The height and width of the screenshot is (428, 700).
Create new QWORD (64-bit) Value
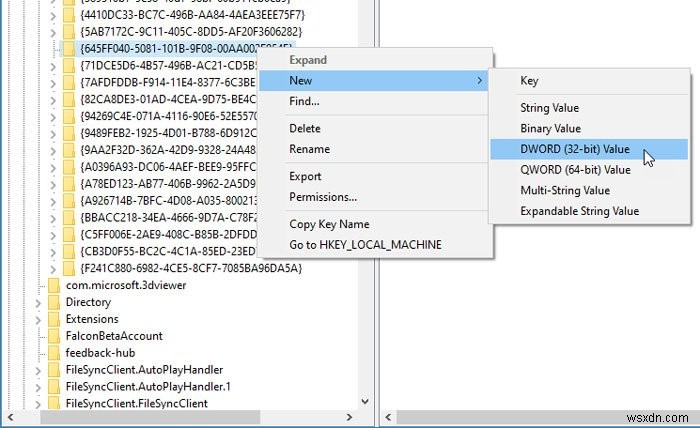tap(589, 170)
